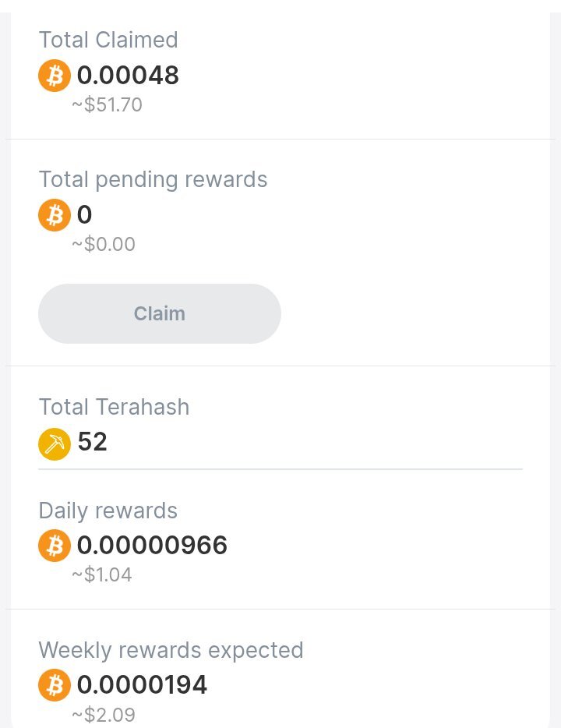Tap the pickaxe icon for Total Terahash
Viewport: 561px width, 728px height.
click(55, 444)
